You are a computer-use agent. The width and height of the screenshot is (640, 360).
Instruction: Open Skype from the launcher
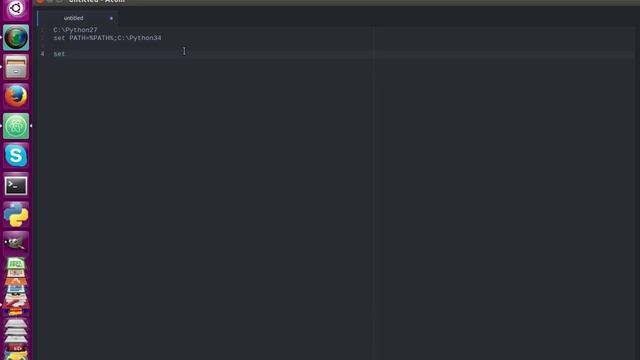(16, 156)
